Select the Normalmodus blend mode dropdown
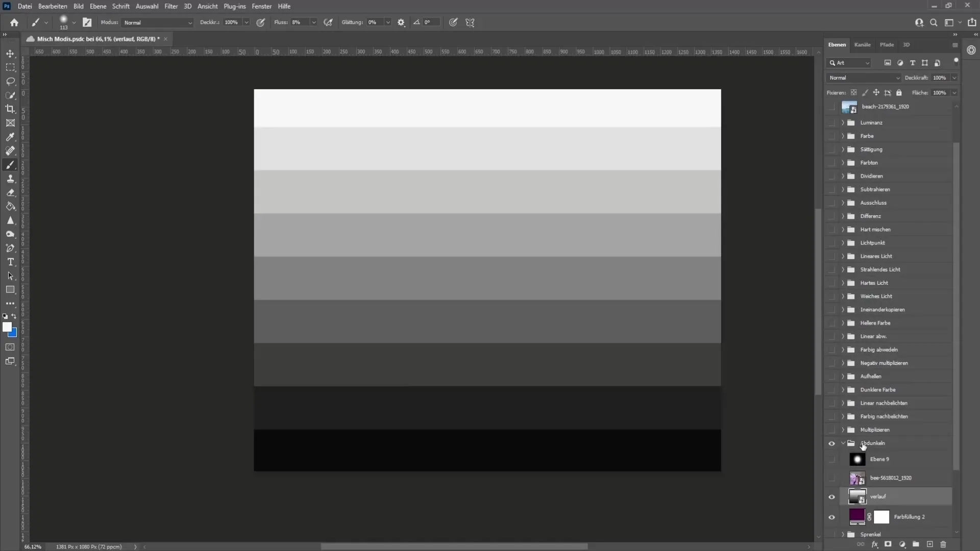Image resolution: width=980 pixels, height=551 pixels. click(864, 78)
